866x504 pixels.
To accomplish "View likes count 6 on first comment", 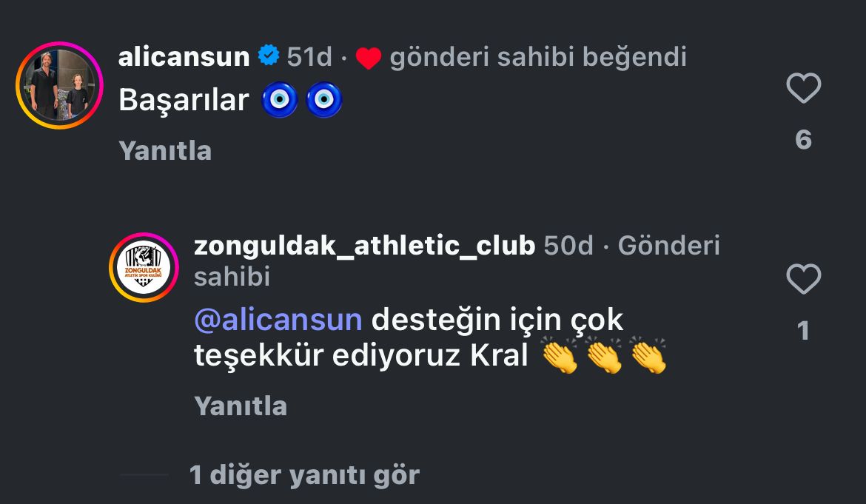I will [x=804, y=140].
